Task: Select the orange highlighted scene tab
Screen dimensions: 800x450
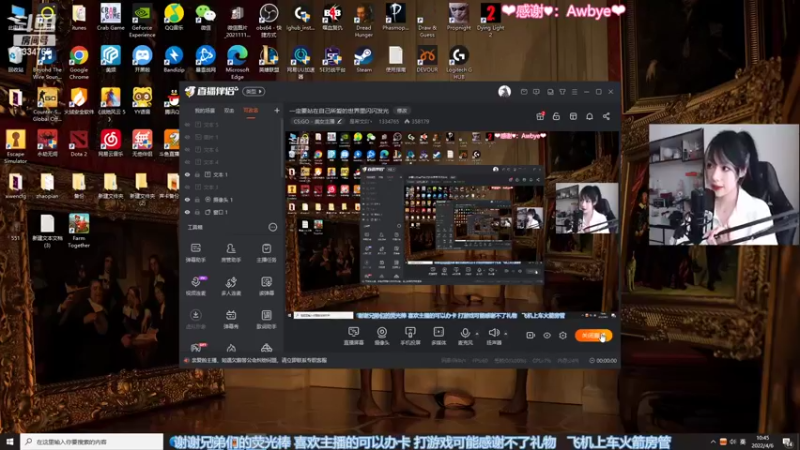Action: [x=251, y=110]
